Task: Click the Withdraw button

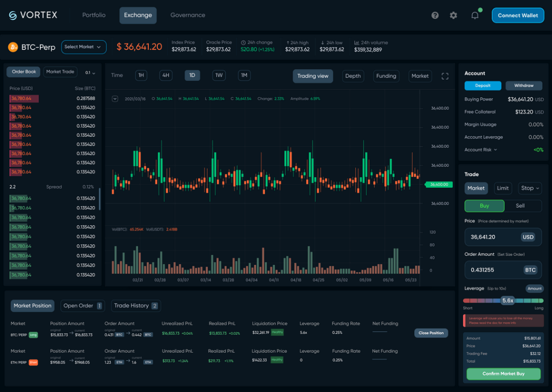Action: point(524,86)
